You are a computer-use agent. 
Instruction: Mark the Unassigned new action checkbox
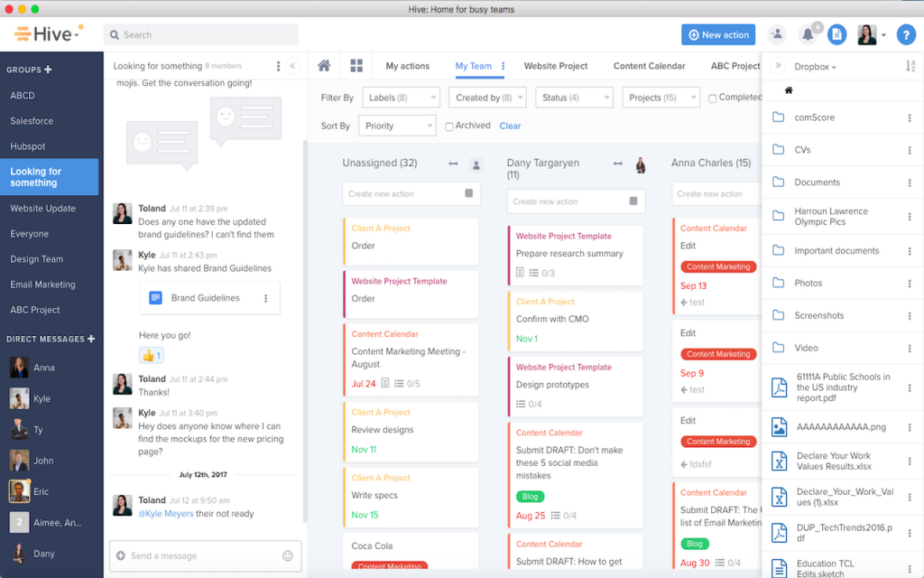click(x=469, y=193)
